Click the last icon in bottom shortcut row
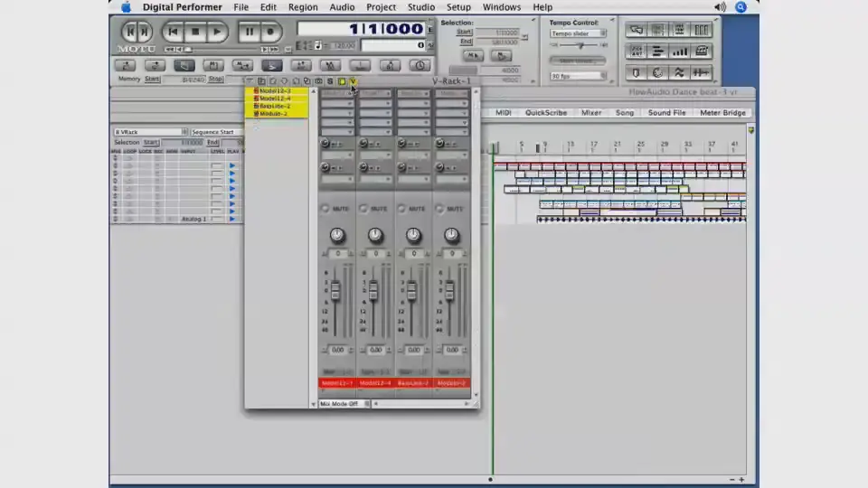This screenshot has height=488, width=868. click(701, 73)
